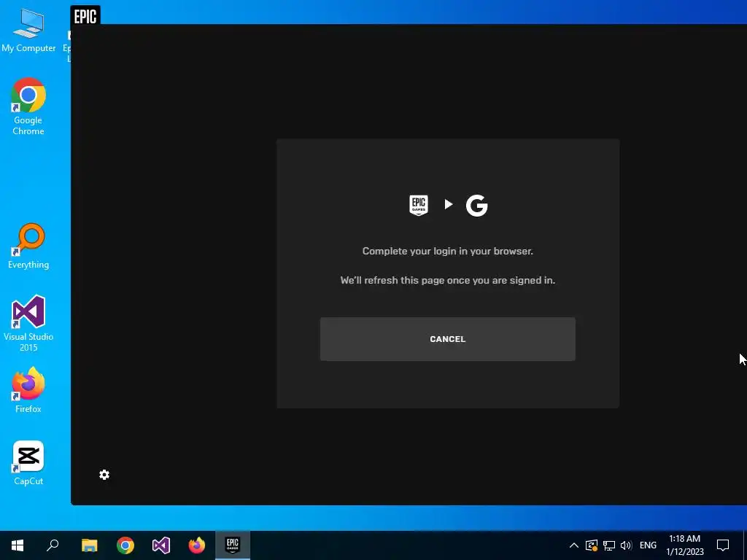The width and height of the screenshot is (747, 560).
Task: Open taskbar search magnifier
Action: click(x=53, y=545)
